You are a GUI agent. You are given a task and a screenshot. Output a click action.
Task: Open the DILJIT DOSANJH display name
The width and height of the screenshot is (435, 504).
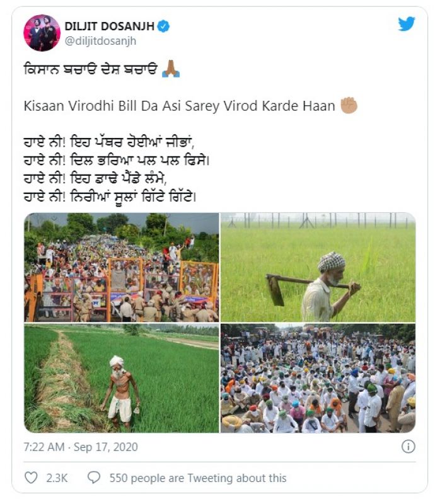[110, 26]
